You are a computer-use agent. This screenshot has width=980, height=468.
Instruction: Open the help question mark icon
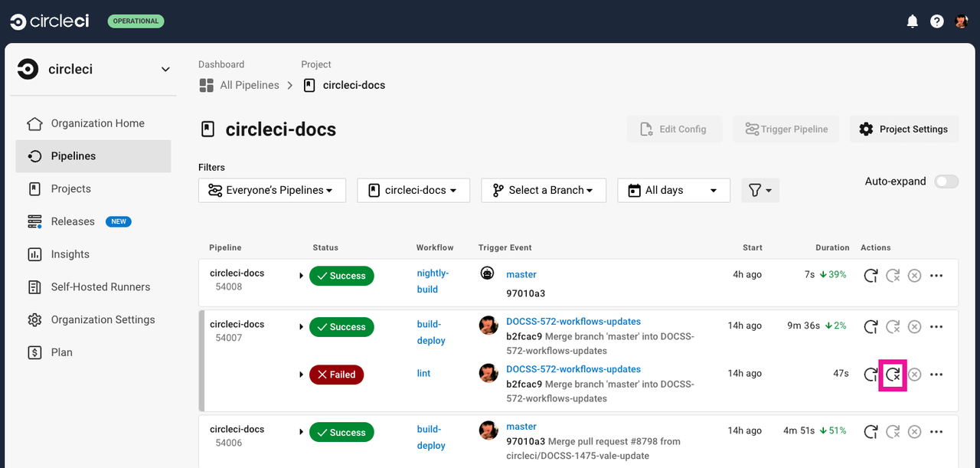[x=937, y=21]
